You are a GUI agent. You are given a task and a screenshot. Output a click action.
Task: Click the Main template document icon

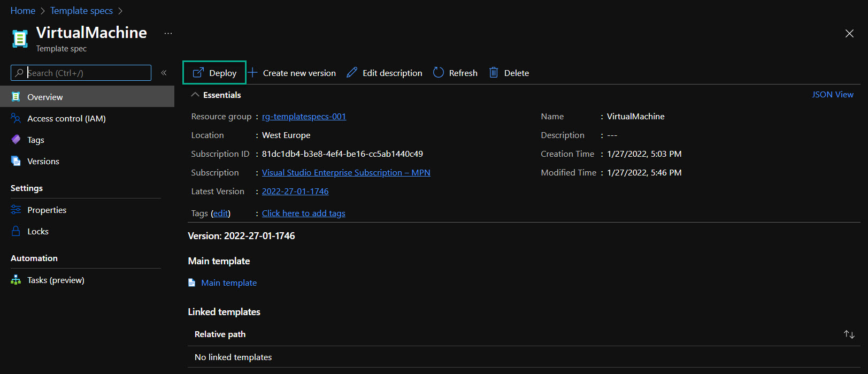[192, 283]
